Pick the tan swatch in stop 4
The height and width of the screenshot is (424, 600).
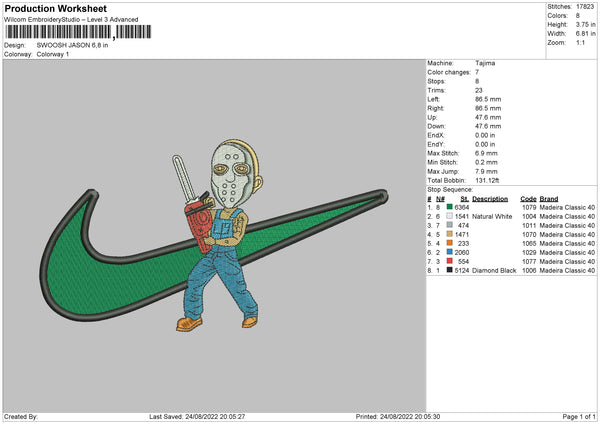tap(449, 234)
